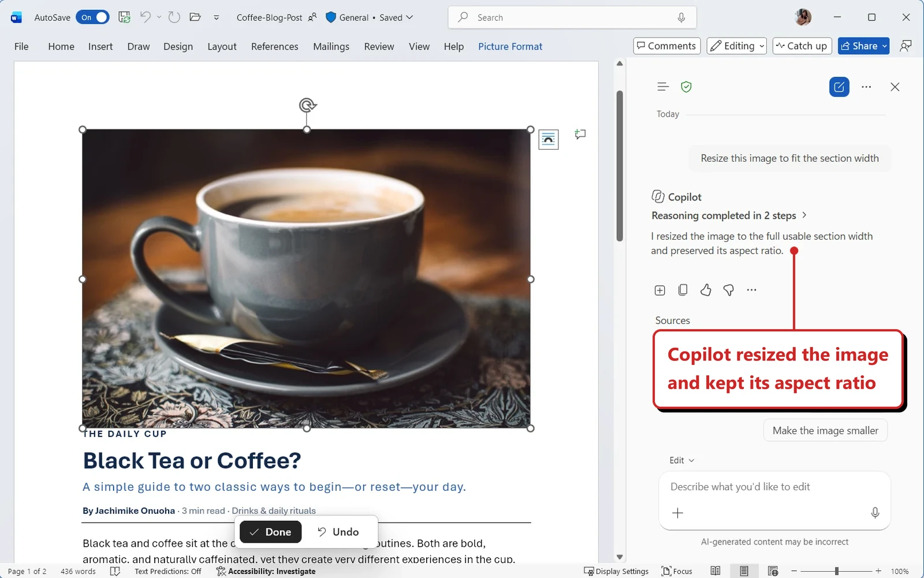Click the Done button
Viewport: 924px width, 578px height.
[x=271, y=532]
